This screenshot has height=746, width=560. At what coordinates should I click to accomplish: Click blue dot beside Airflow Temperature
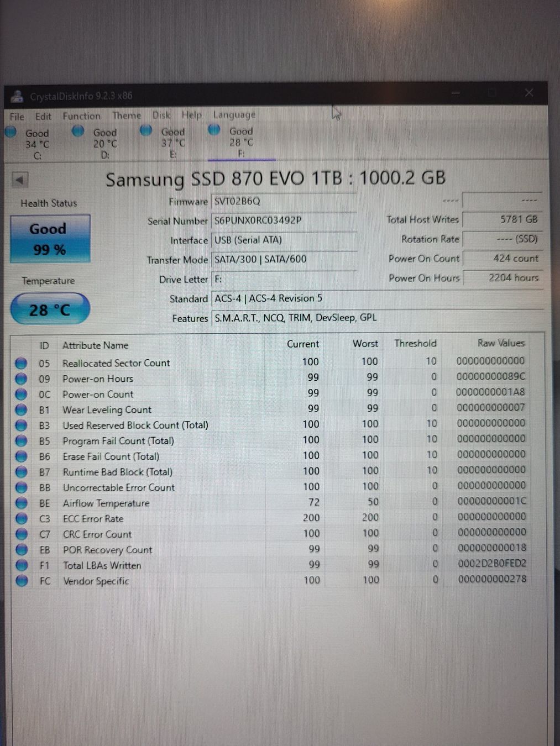tap(21, 503)
